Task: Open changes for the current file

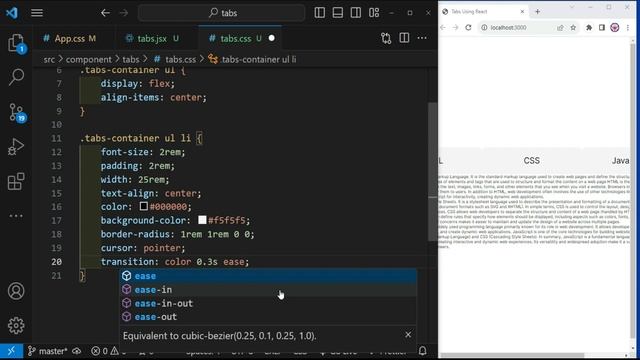Action: [x=386, y=38]
